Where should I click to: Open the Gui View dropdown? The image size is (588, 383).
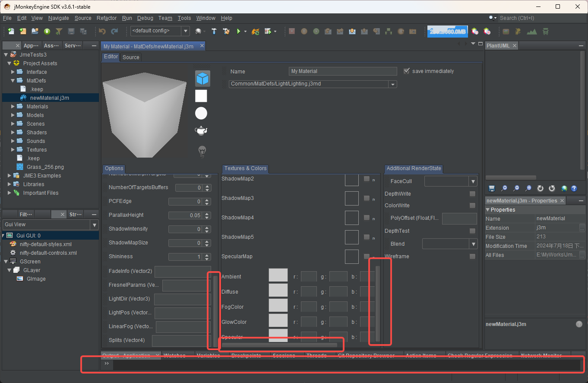[94, 225]
